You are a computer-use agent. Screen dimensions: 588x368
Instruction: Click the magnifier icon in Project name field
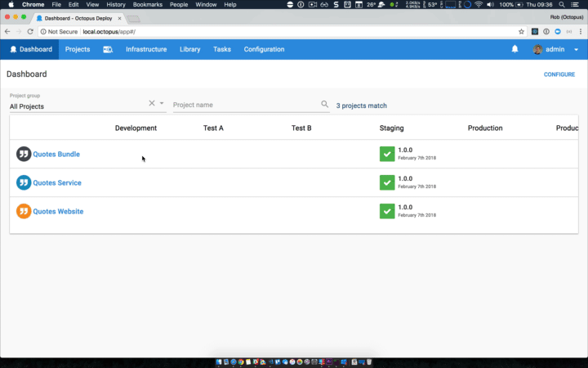(325, 104)
